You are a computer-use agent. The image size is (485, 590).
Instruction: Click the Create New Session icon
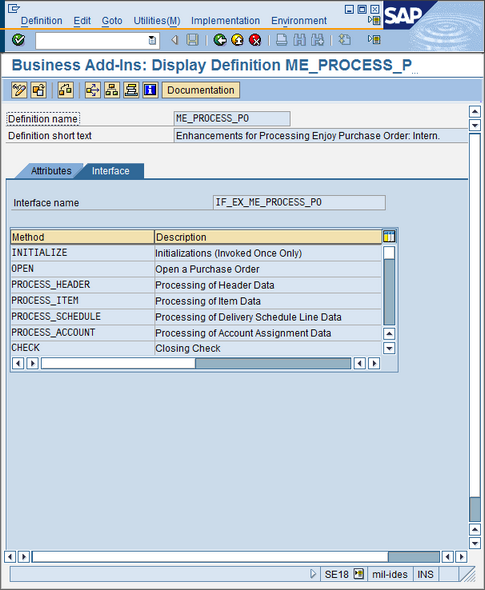click(x=344, y=40)
